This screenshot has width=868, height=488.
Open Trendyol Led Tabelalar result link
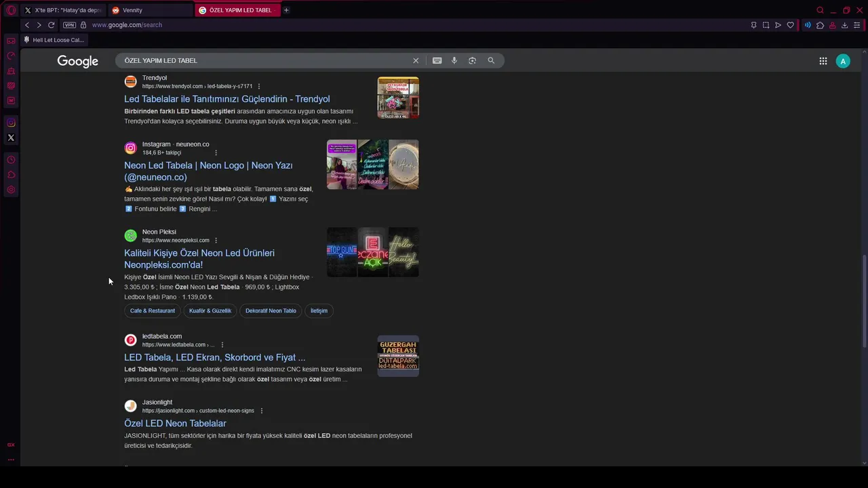coord(227,99)
